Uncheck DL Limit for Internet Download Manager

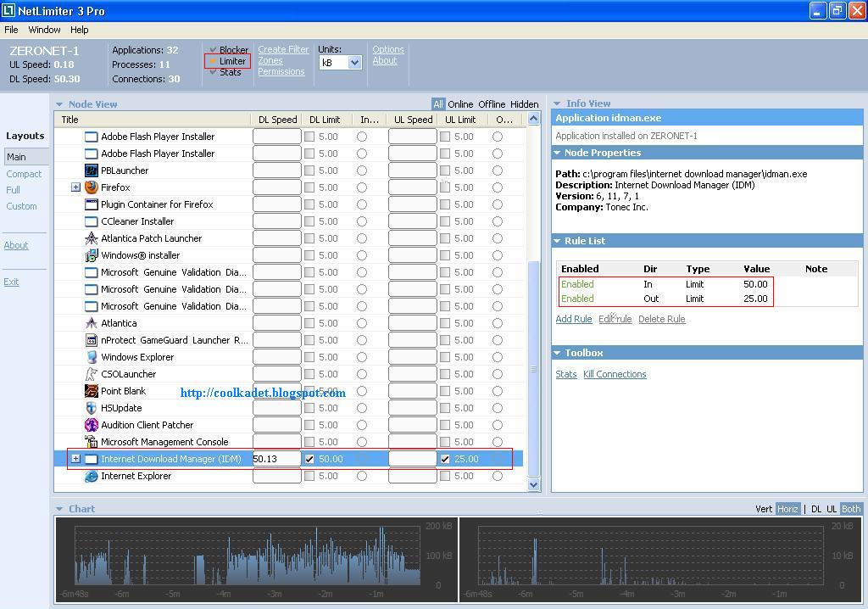(309, 459)
